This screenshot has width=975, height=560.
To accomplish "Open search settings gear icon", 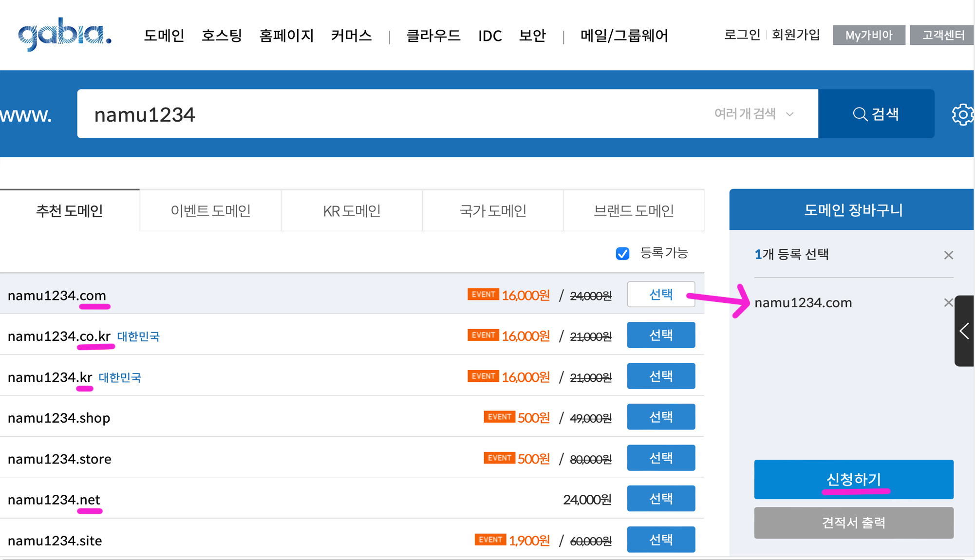I will tap(962, 114).
